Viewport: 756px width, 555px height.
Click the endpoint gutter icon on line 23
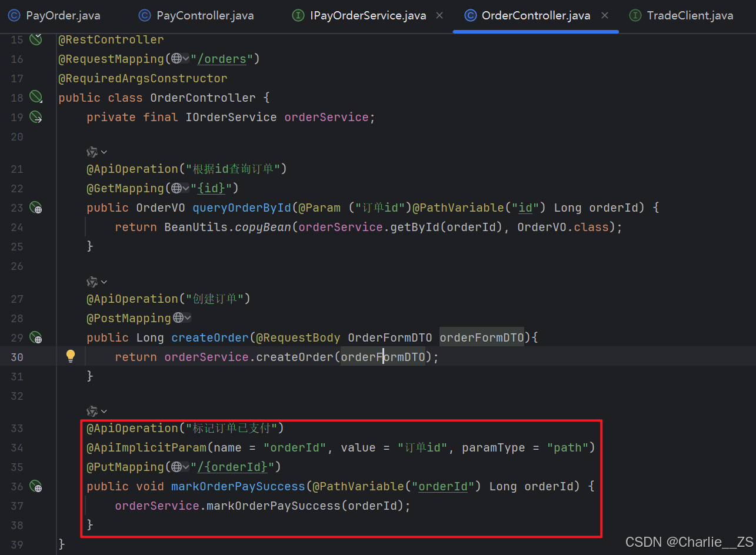click(x=36, y=208)
